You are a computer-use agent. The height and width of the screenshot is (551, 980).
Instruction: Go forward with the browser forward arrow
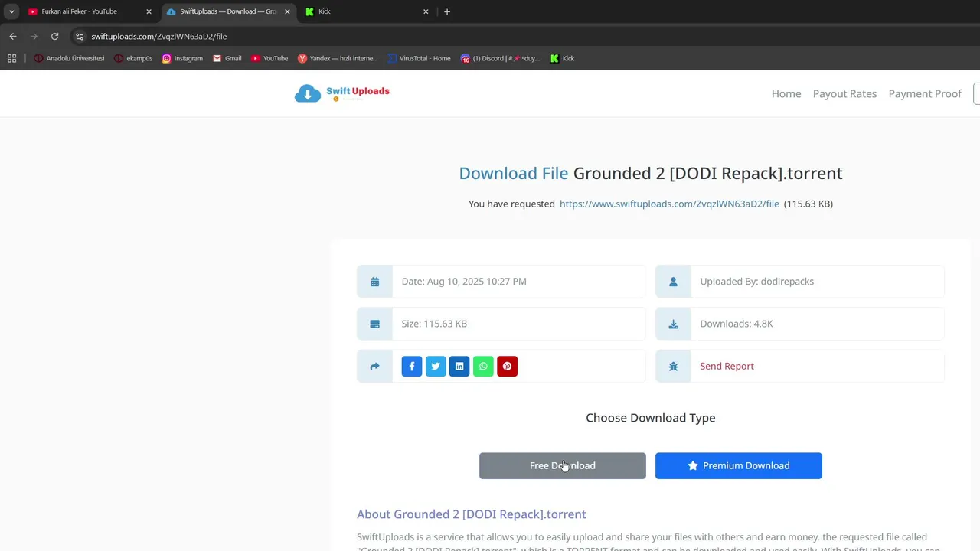point(34,36)
